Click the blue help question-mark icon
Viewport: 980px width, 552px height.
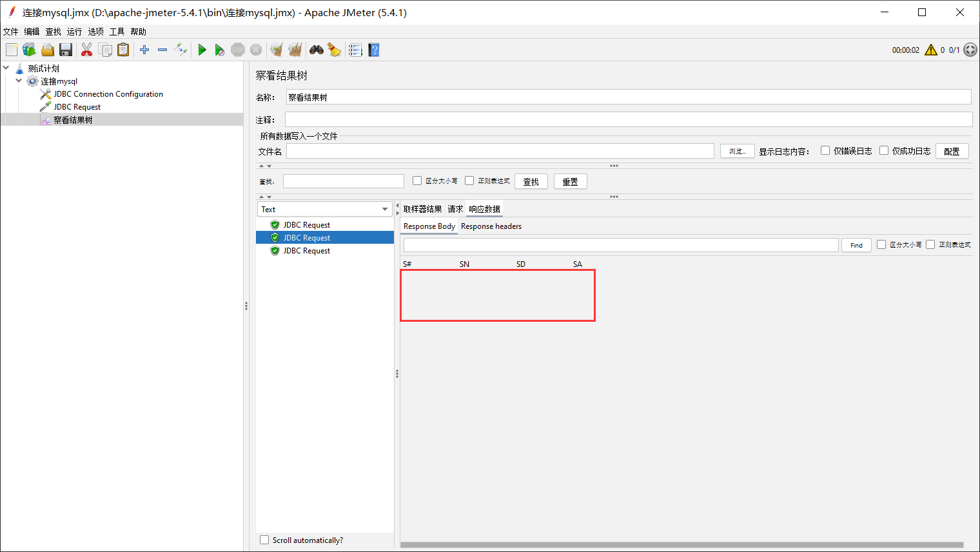[373, 50]
